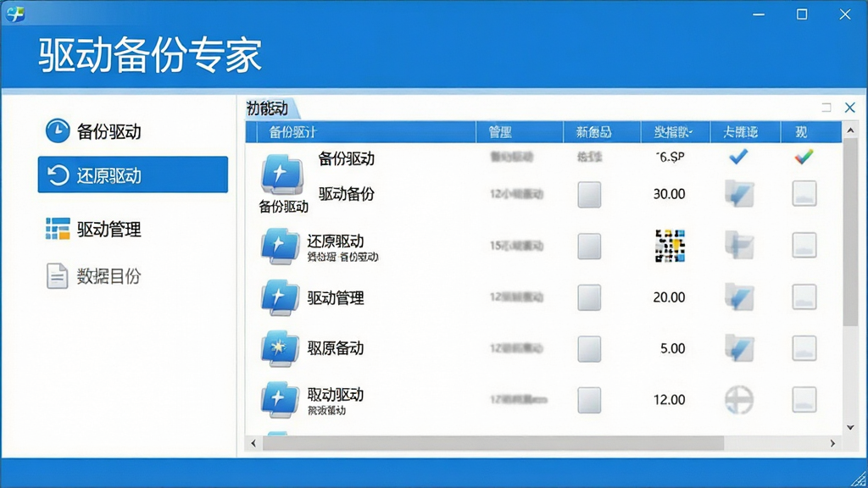Click the horizontal scrollbar right arrow

click(832, 443)
